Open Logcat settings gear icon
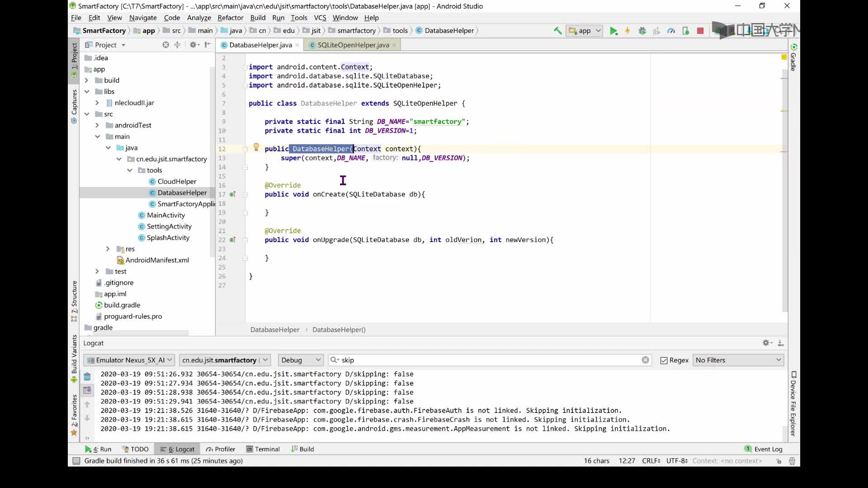 (767, 343)
